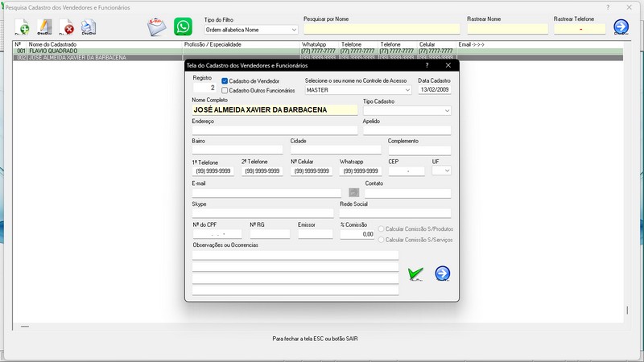Select Calcular Comissão S/Serviços radio button
The image size is (644, 362).
(x=381, y=240)
